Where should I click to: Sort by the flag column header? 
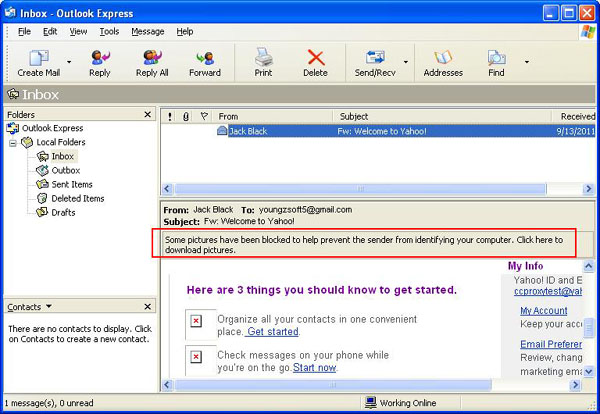click(204, 116)
